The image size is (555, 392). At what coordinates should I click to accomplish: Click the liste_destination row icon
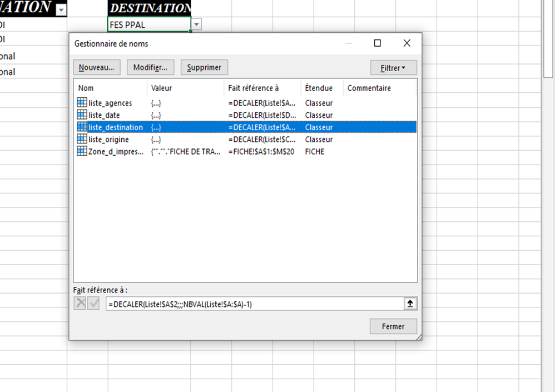coord(82,127)
